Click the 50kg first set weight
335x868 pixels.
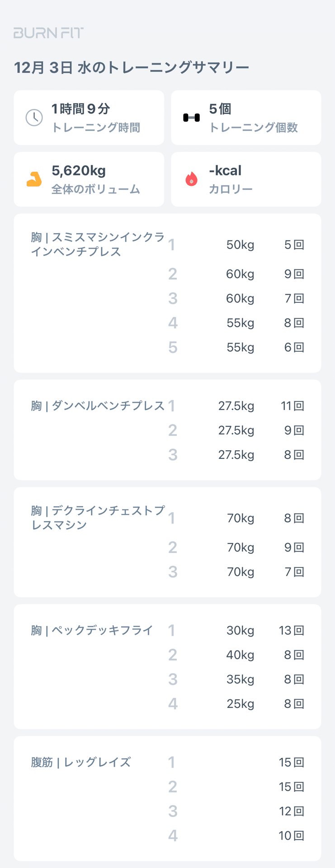point(240,245)
